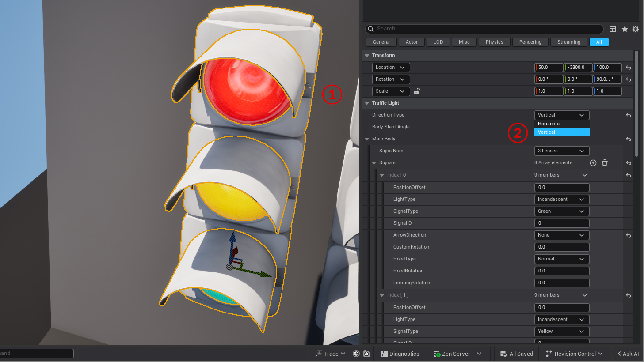Click the snapshot icon left of Diagnostics

pyautogui.click(x=367, y=354)
